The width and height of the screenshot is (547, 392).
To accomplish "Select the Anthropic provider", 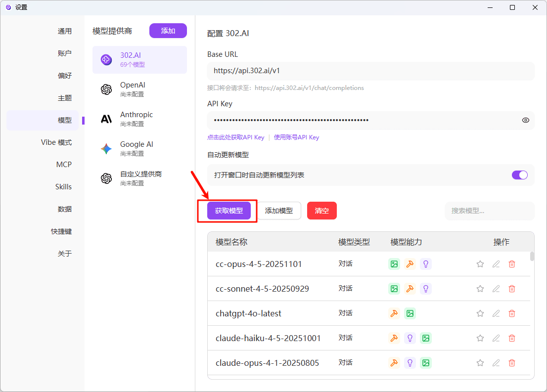I will 139,119.
